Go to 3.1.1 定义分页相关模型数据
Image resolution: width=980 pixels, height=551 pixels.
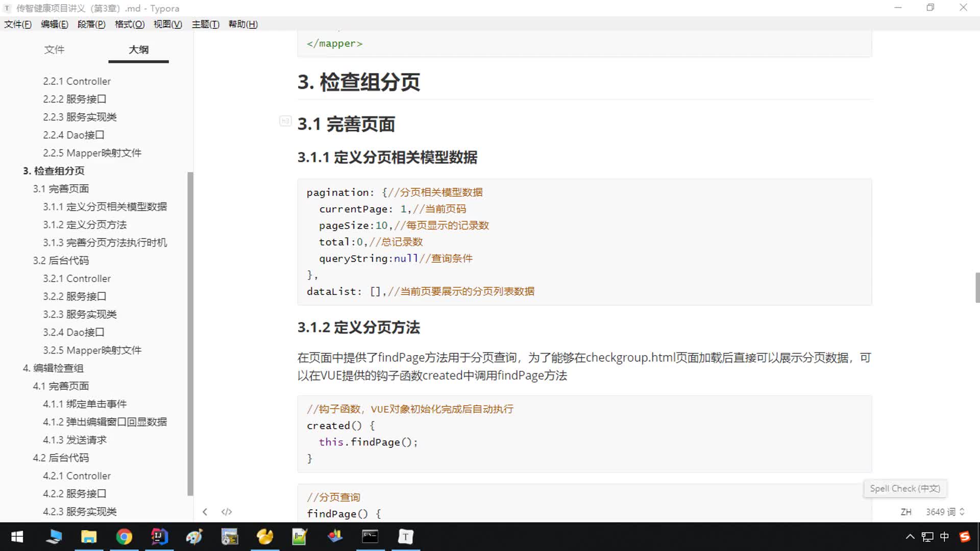(x=105, y=207)
